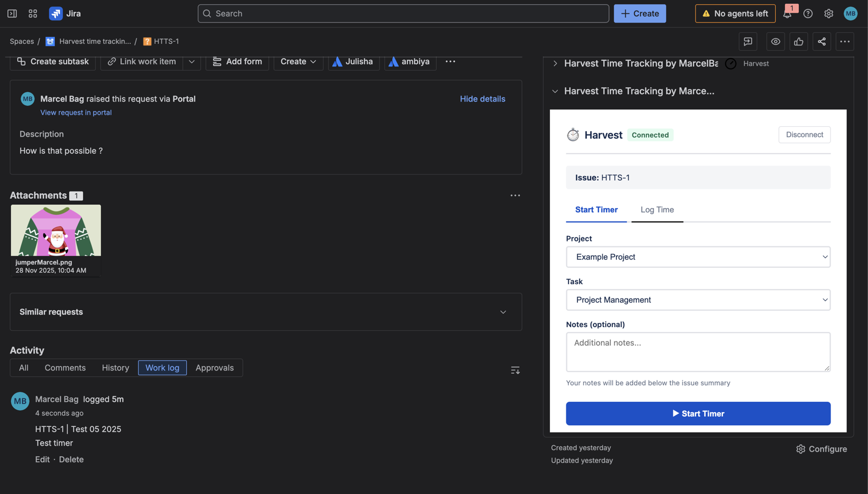Viewport: 868px width, 494px height.
Task: Click the Notes additional notes textarea
Action: pyautogui.click(x=698, y=352)
